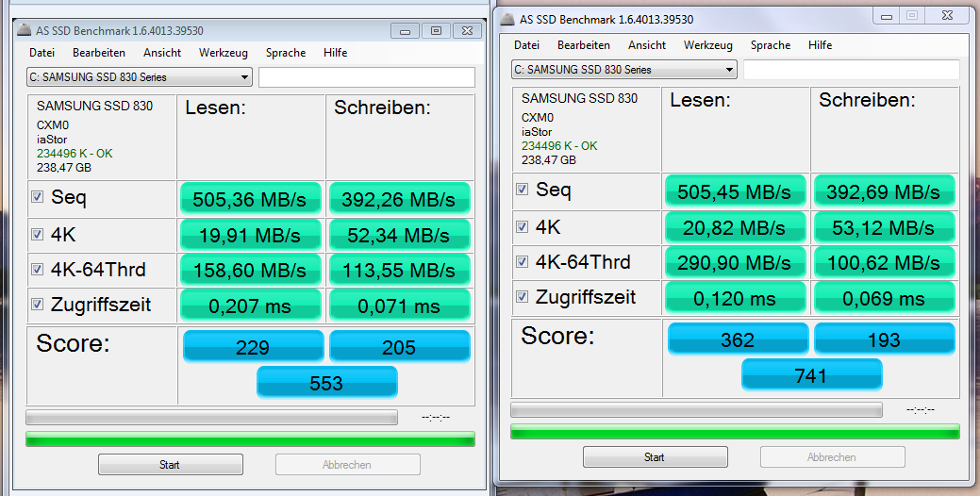Click the 0,069 ms access time result
The width and height of the screenshot is (980, 496).
(884, 298)
